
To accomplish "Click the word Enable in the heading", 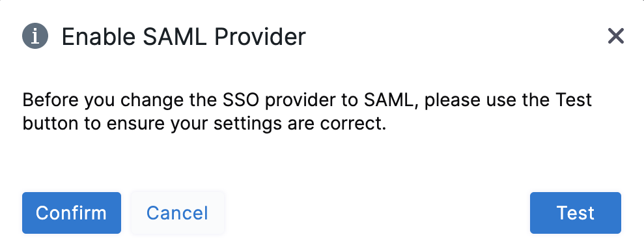I will (x=98, y=36).
